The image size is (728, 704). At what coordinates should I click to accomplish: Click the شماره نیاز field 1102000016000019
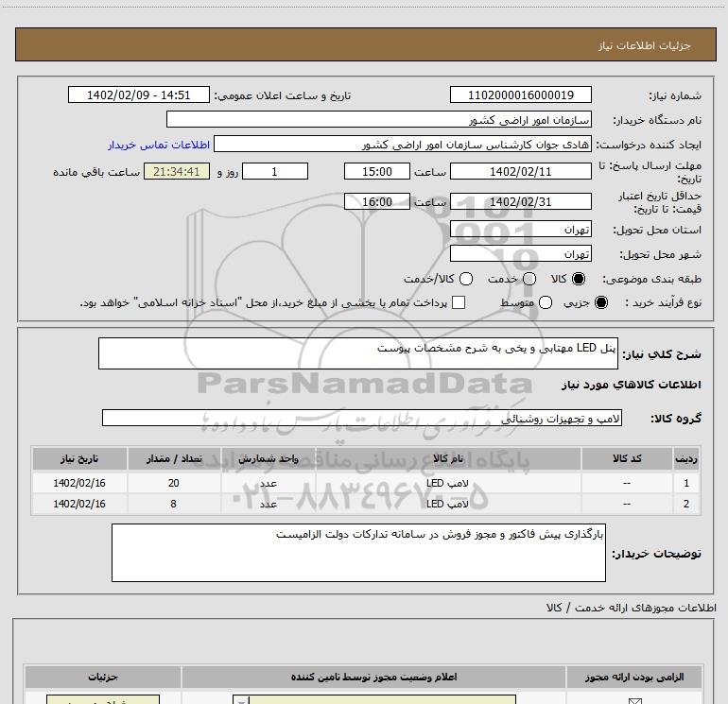pos(520,94)
